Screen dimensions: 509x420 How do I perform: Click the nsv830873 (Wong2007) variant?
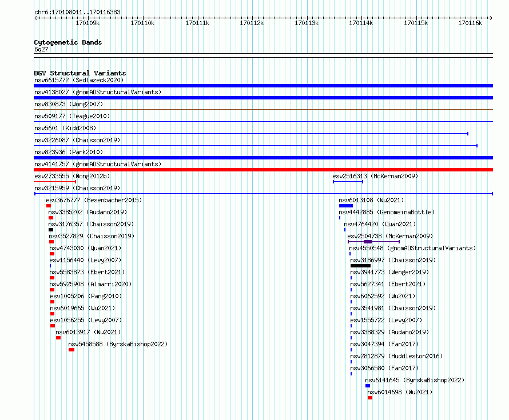pos(69,104)
